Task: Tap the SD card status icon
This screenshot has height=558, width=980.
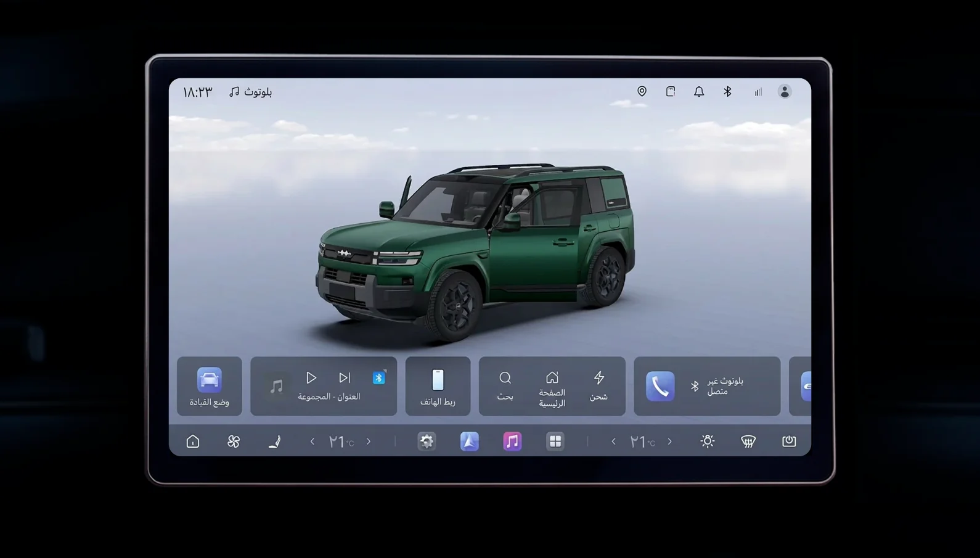Action: pyautogui.click(x=670, y=91)
